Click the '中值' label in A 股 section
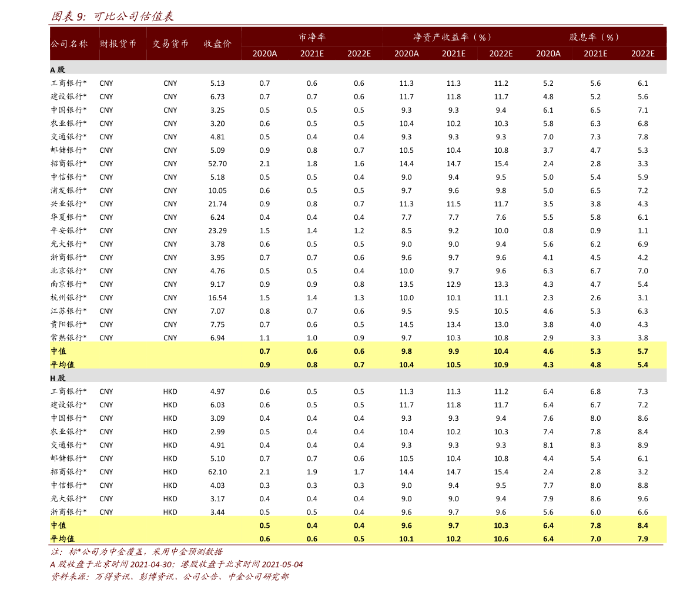 58,351
